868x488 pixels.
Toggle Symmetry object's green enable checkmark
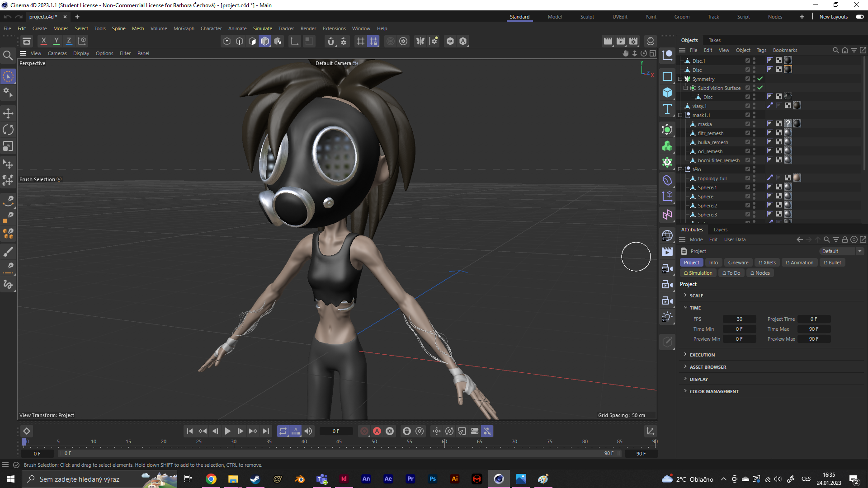coord(760,79)
